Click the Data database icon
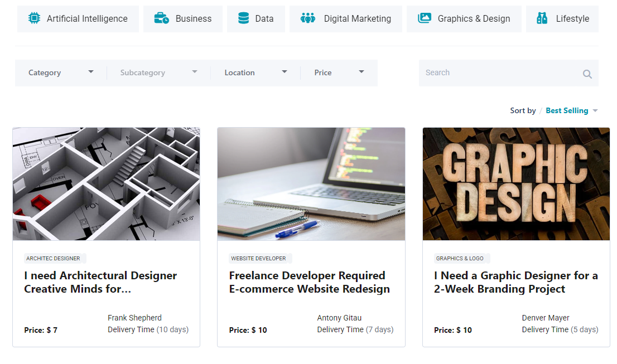617x364 pixels. coord(243,18)
